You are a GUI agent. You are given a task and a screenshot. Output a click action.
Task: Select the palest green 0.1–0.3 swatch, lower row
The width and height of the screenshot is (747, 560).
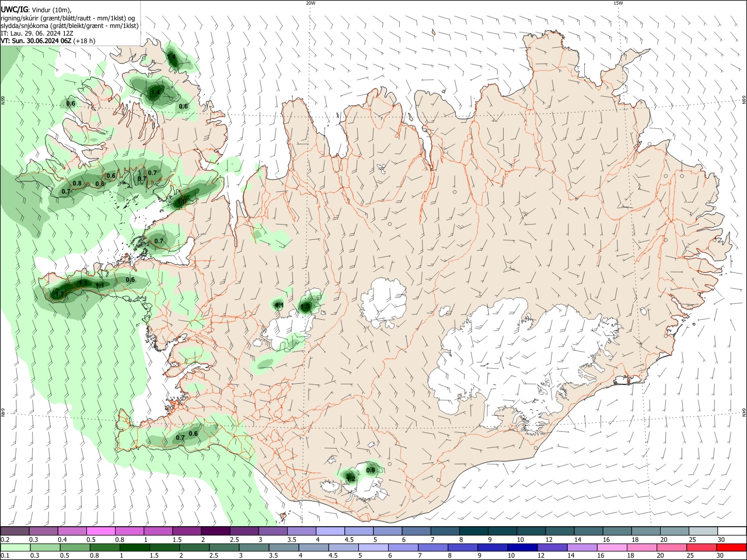pyautogui.click(x=15, y=547)
